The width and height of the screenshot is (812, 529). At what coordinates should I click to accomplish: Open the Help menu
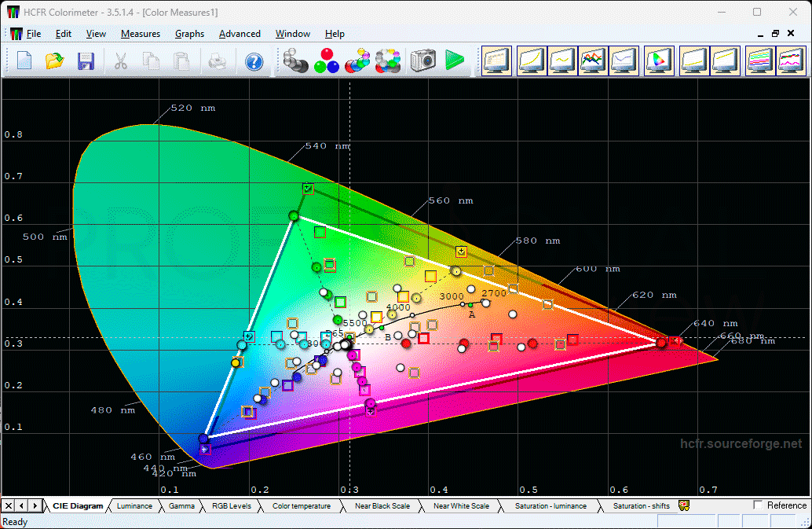point(335,34)
